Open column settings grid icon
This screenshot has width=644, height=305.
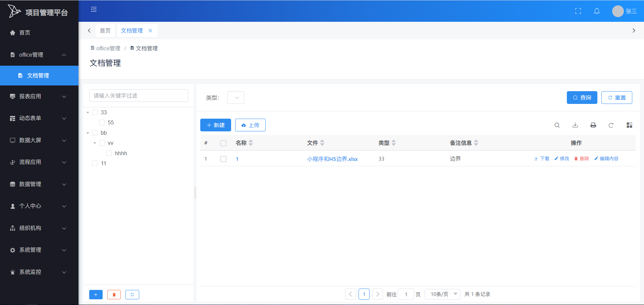click(x=629, y=125)
